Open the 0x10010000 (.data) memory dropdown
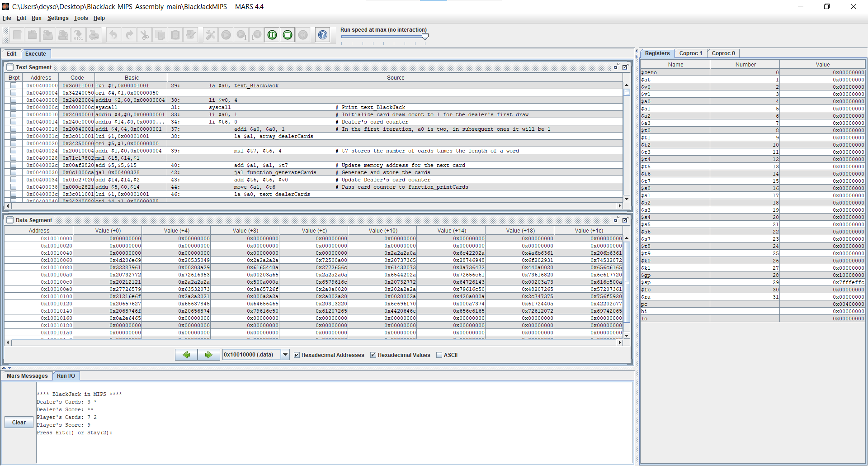Image resolution: width=868 pixels, height=466 pixels. click(285, 355)
